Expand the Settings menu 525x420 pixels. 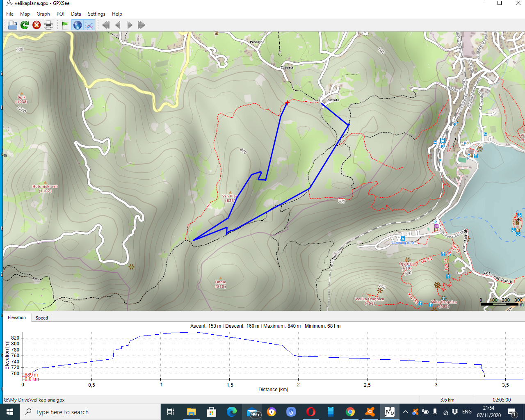point(96,14)
